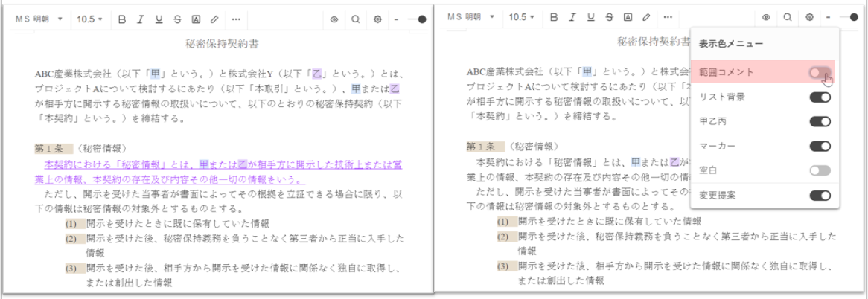This screenshot has width=868, height=299.
Task: Click the settings gear in the right toolbar
Action: click(x=809, y=17)
